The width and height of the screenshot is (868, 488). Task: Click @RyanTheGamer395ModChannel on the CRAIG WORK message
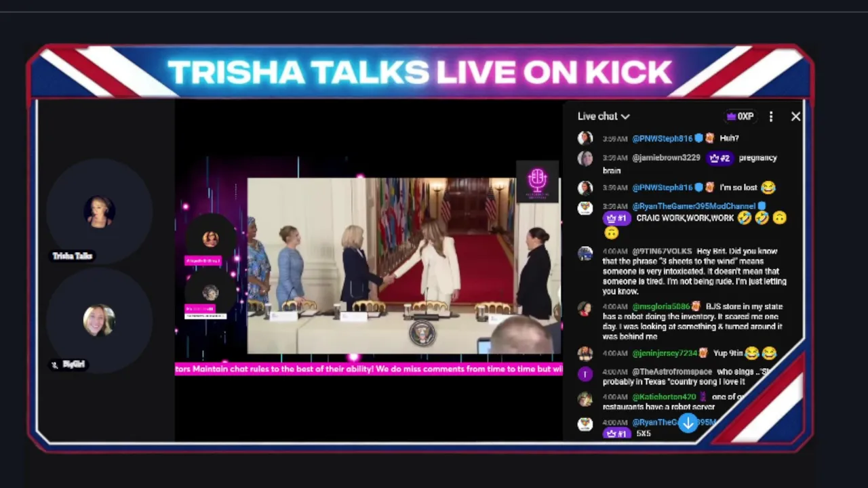(x=694, y=206)
